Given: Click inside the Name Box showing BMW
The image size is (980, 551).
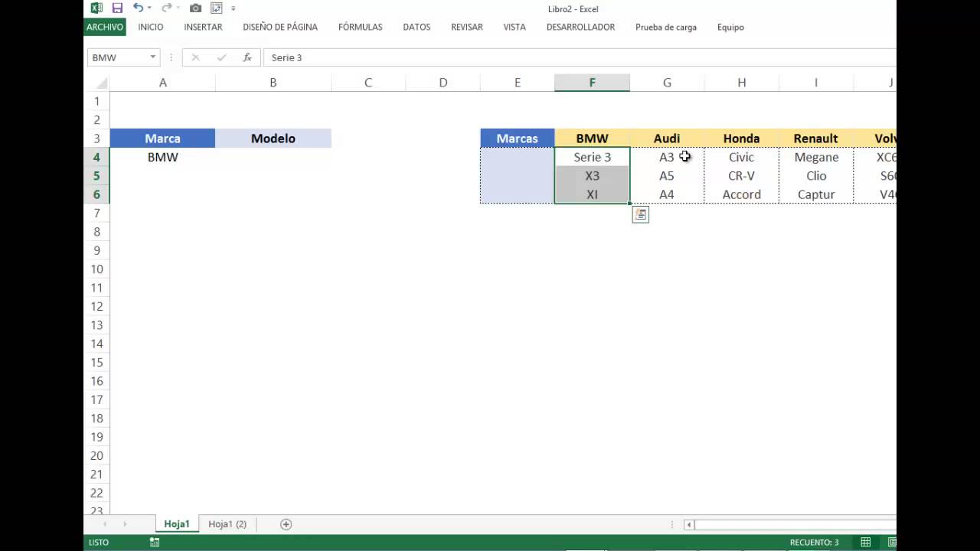Looking at the screenshot, I should coord(117,57).
